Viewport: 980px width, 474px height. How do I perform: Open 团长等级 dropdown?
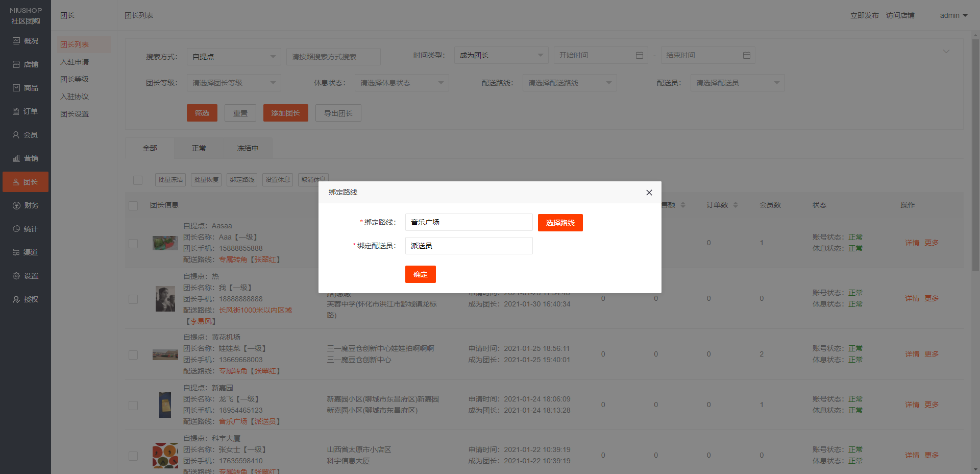coord(234,83)
